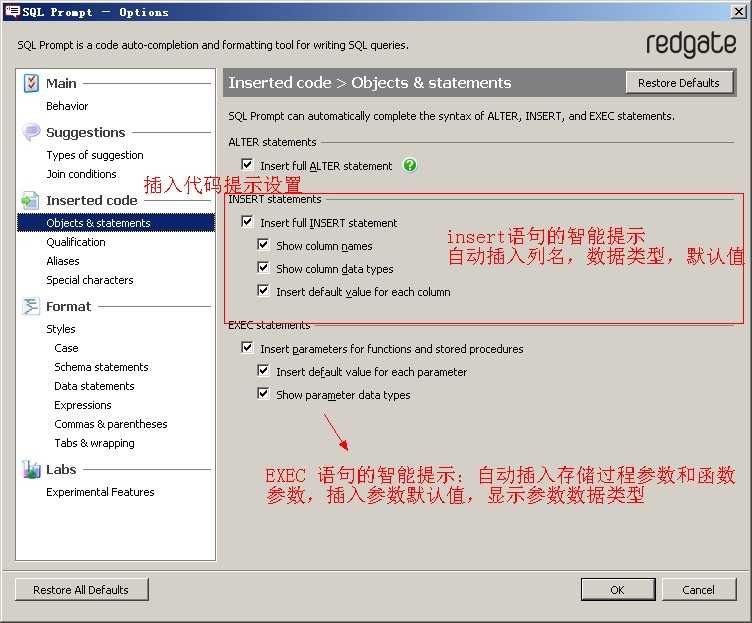Toggle Insert parameters for functions and stored procedures
This screenshot has height=623, width=752.
coord(247,347)
